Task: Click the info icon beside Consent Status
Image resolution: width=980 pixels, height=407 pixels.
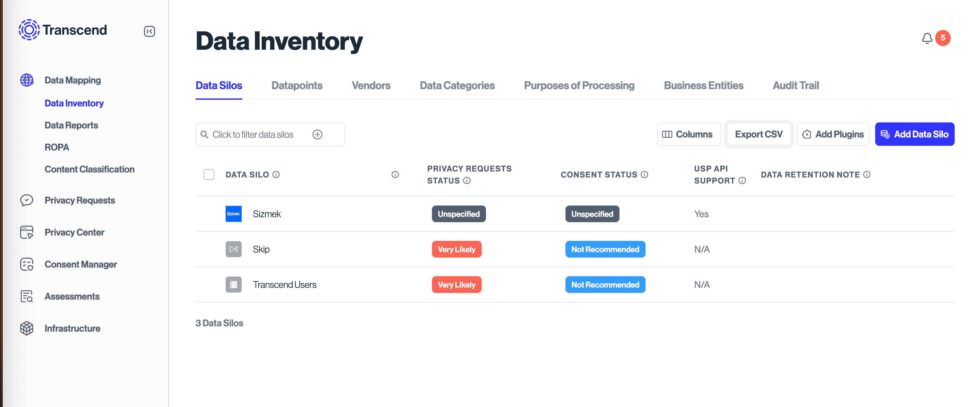Action: pos(644,174)
